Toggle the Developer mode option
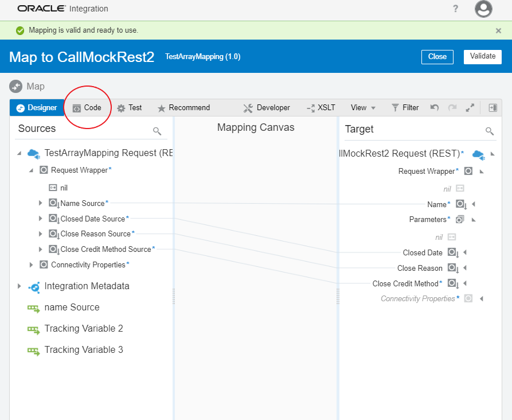 pos(267,108)
